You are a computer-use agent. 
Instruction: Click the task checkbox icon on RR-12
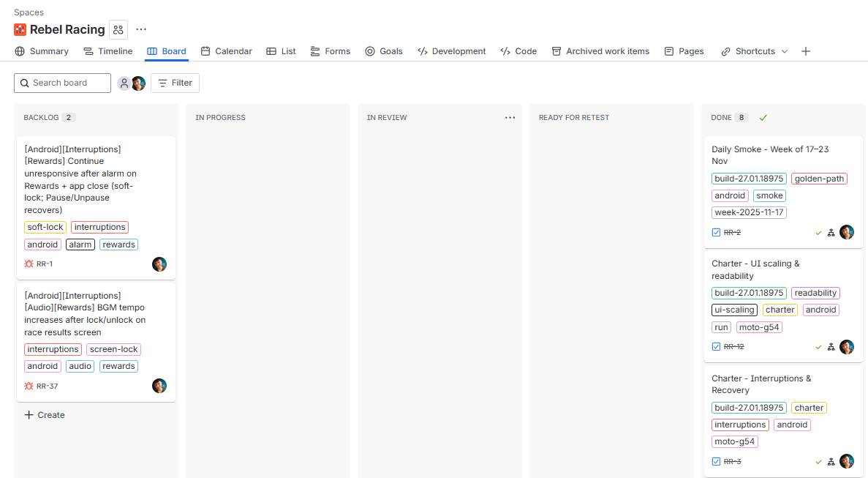click(x=716, y=347)
